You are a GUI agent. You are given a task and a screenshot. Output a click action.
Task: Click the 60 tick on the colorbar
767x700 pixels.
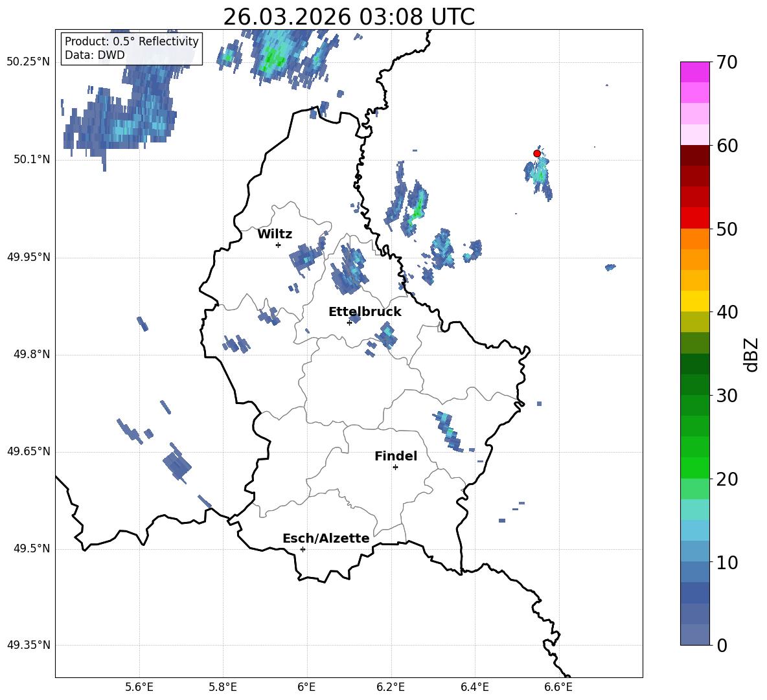tap(727, 146)
